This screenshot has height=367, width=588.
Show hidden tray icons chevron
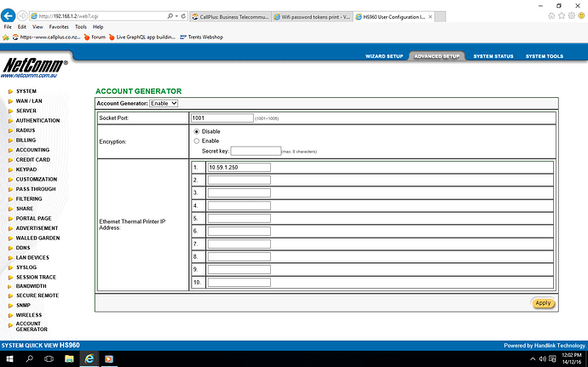point(533,359)
